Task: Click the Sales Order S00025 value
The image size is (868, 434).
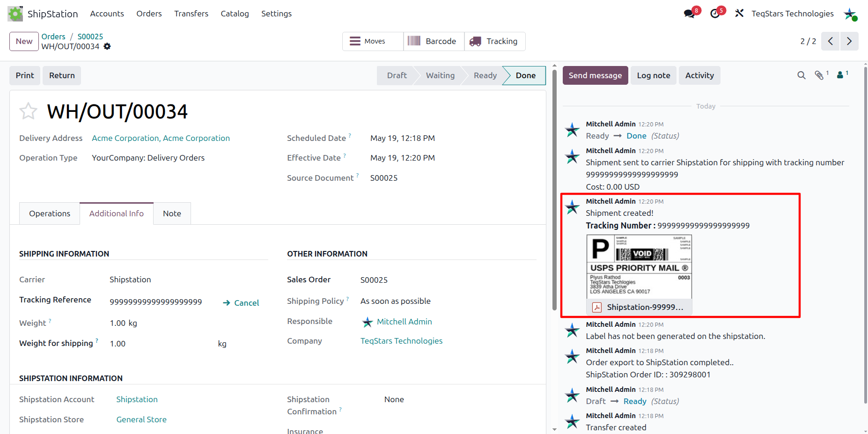Action: point(374,280)
